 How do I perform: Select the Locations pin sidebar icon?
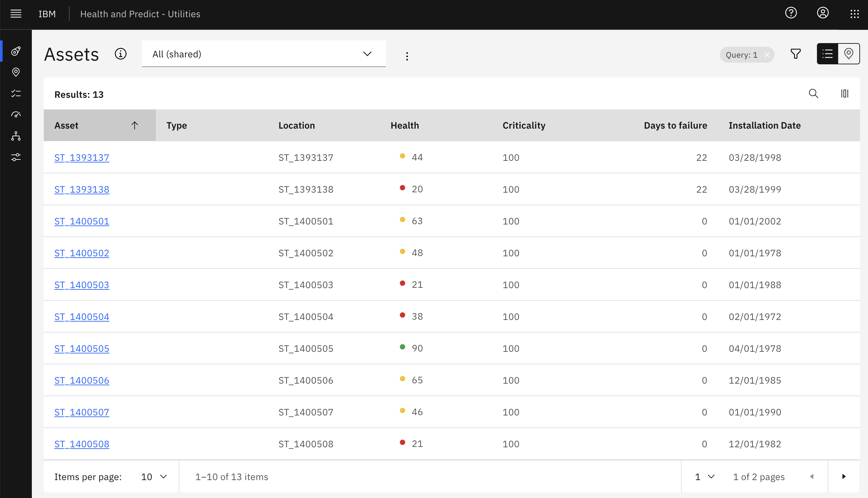click(x=16, y=72)
